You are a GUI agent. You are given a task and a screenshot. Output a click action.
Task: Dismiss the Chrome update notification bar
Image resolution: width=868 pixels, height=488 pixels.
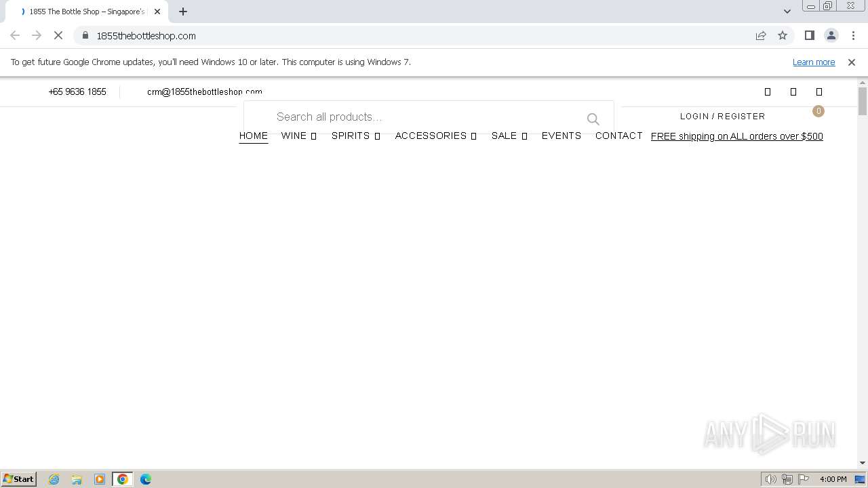pyautogui.click(x=852, y=62)
